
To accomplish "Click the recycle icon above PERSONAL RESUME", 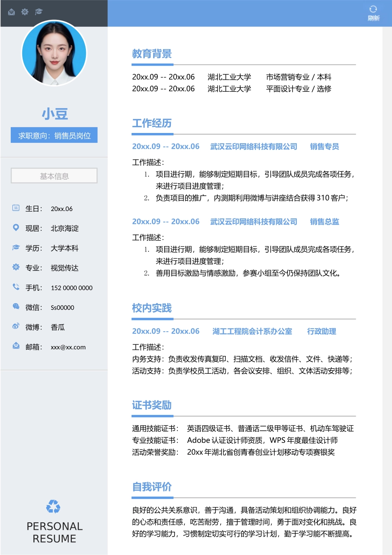I will [x=53, y=506].
